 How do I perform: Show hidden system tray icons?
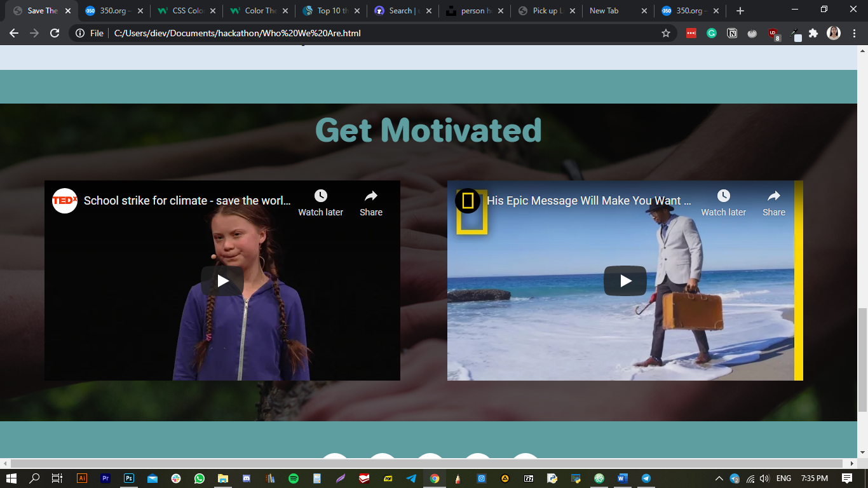(719, 478)
